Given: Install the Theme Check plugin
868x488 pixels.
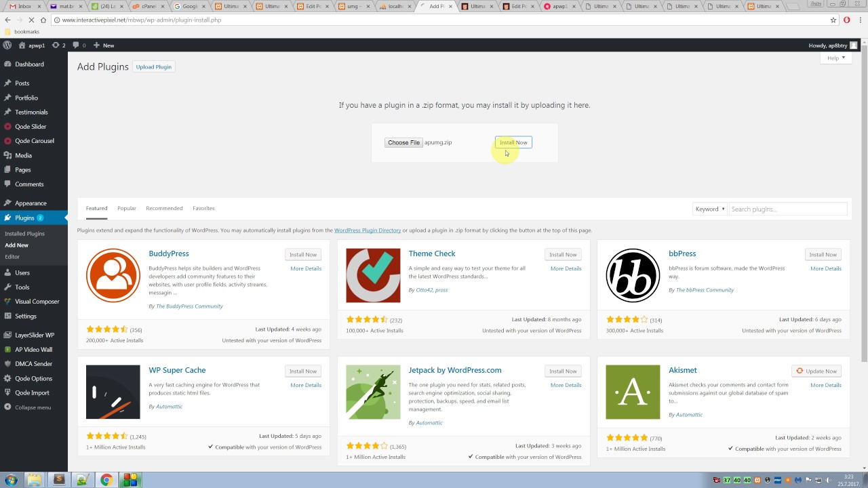Looking at the screenshot, I should click(563, 255).
